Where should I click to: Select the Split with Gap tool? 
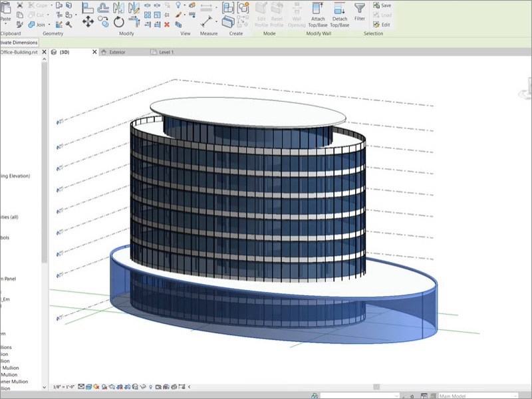pyautogui.click(x=157, y=5)
